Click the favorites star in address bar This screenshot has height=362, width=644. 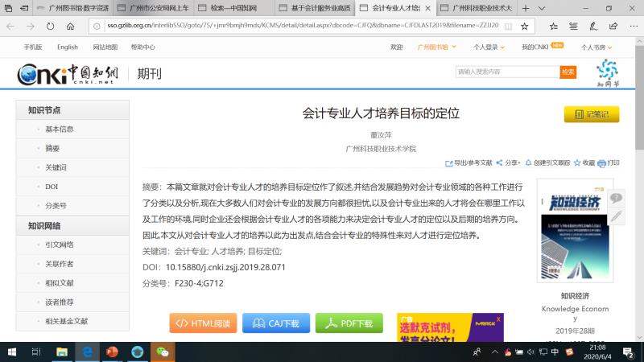pos(525,26)
